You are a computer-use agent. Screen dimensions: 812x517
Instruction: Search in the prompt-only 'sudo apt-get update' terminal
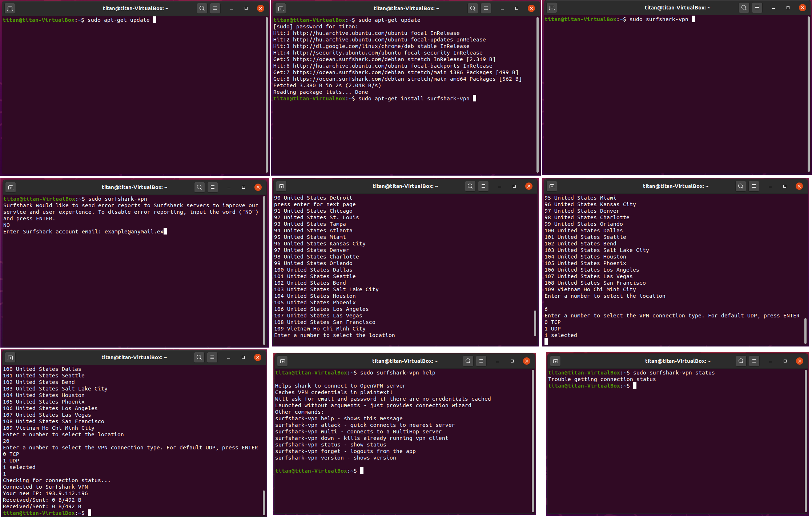coord(202,8)
